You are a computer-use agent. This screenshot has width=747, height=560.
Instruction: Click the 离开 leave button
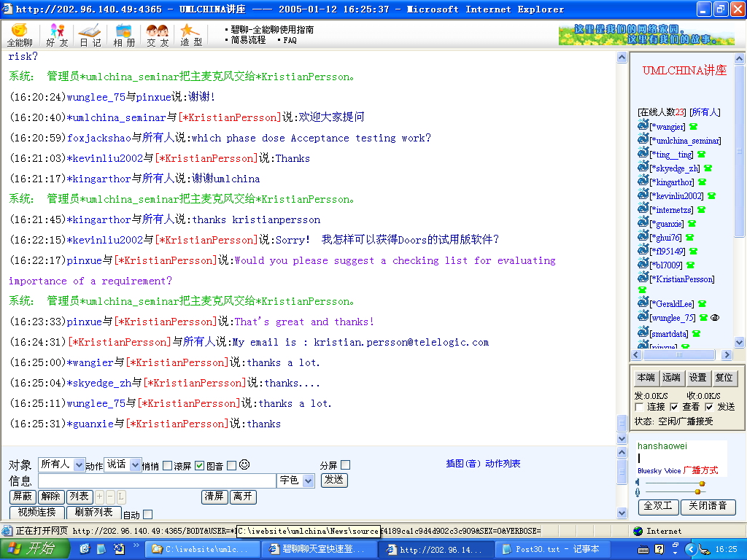pyautogui.click(x=243, y=497)
